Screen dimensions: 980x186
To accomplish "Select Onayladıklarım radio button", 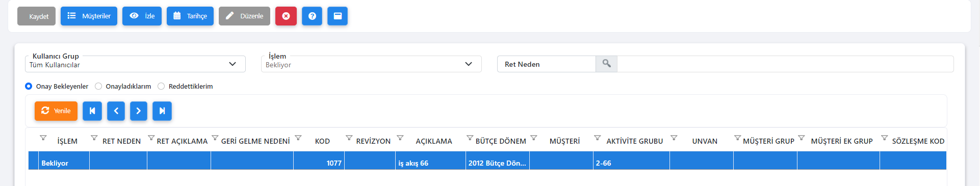I will 98,86.
